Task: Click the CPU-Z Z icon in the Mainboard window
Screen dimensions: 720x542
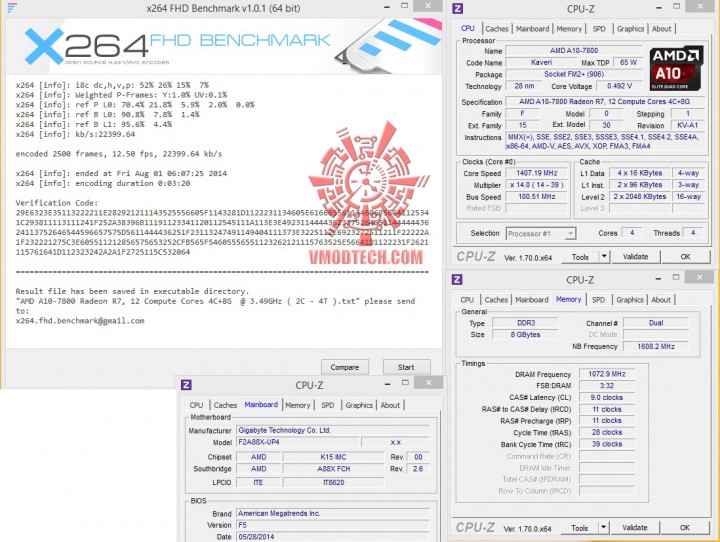Action: [186, 384]
